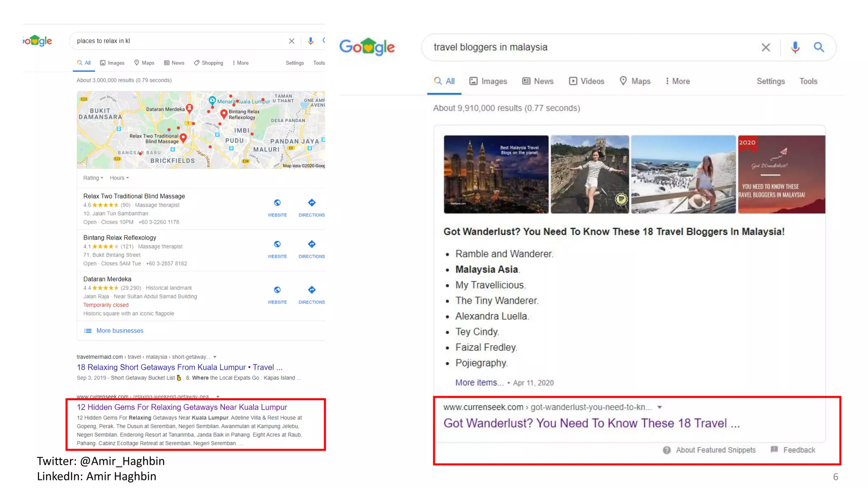Clear the 'travel bloggers in malaysia' query
Viewport: 868px width, 488px height.
click(x=765, y=47)
